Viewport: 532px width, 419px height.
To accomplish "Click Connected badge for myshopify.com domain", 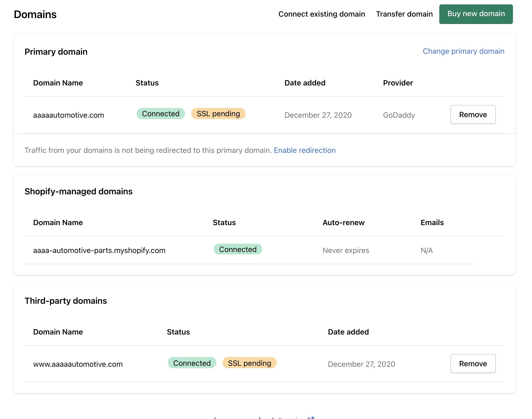I will pyautogui.click(x=237, y=249).
